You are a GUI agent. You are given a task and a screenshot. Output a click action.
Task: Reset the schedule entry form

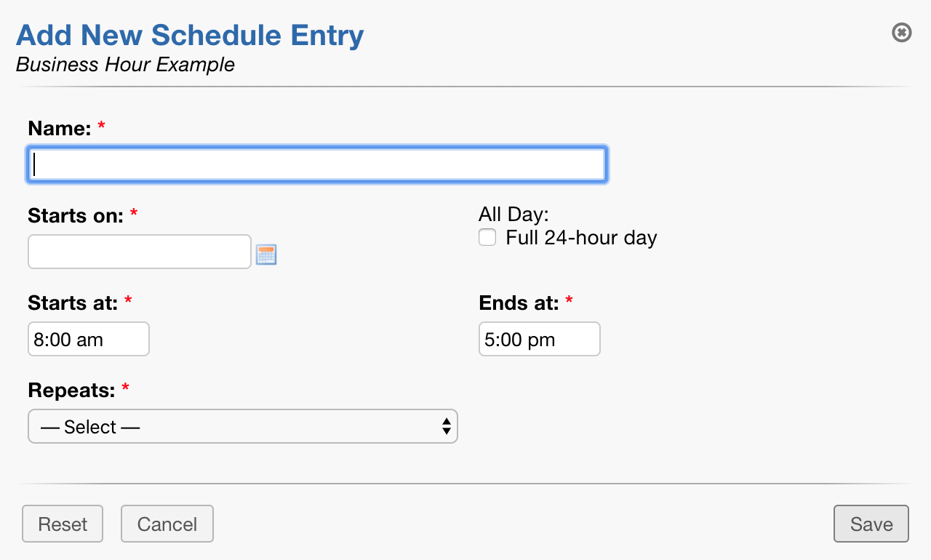(62, 524)
